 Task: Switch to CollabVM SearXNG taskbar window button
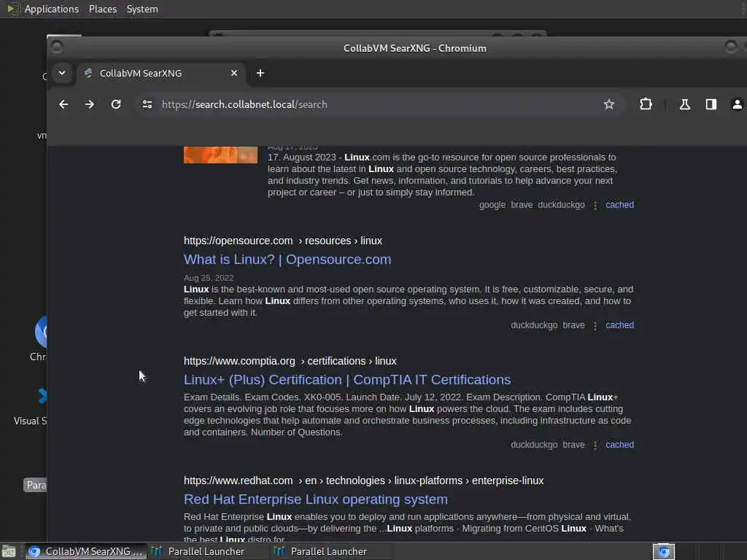tap(86, 551)
